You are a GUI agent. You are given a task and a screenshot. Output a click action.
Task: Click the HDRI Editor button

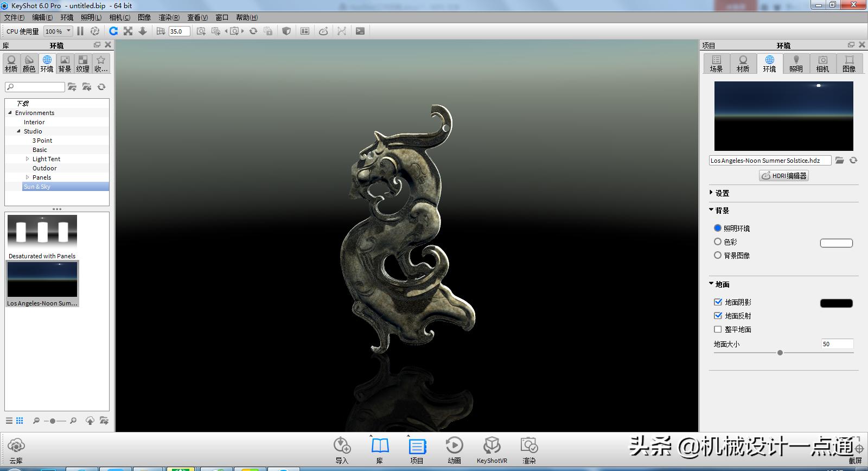[784, 176]
